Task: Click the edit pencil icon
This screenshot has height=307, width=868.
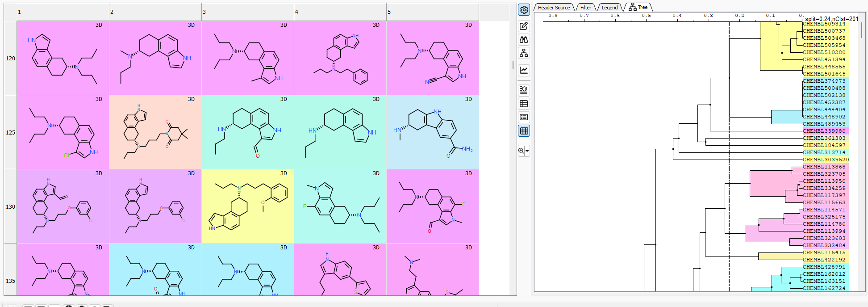Action: (524, 26)
